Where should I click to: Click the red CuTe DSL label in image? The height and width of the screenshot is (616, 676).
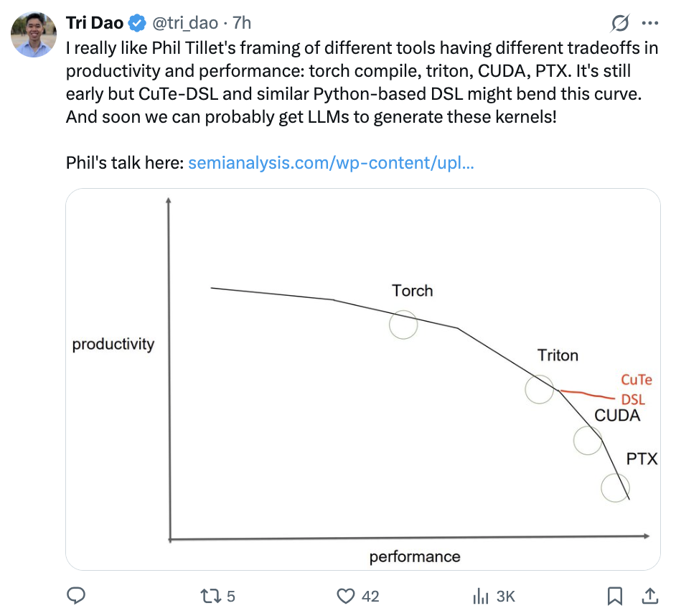[x=636, y=390]
